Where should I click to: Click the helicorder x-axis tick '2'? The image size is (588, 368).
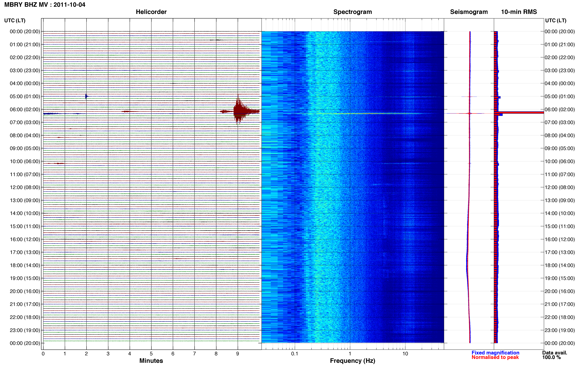click(x=86, y=354)
